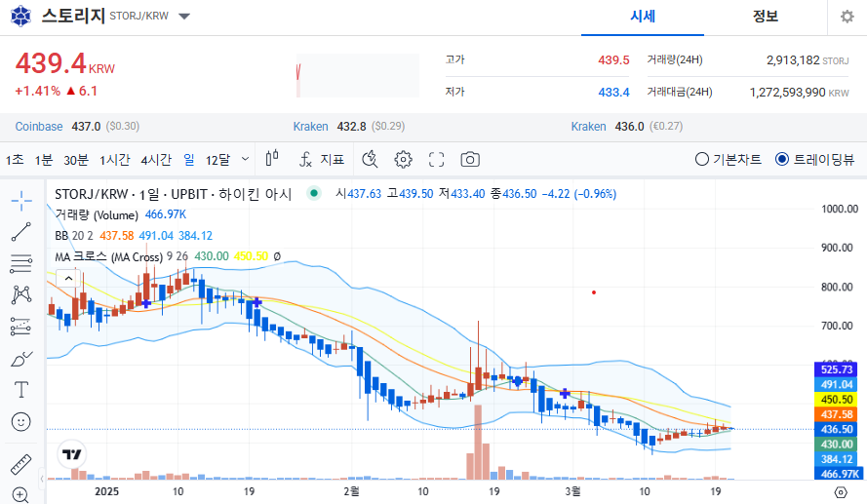
Task: Switch to the 시세 tab
Action: click(643, 17)
